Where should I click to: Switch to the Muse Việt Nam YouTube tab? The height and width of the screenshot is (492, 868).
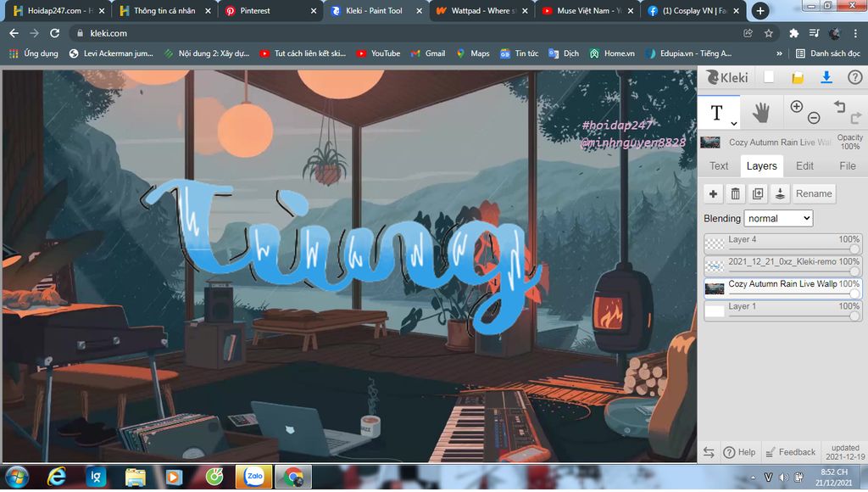coord(588,10)
